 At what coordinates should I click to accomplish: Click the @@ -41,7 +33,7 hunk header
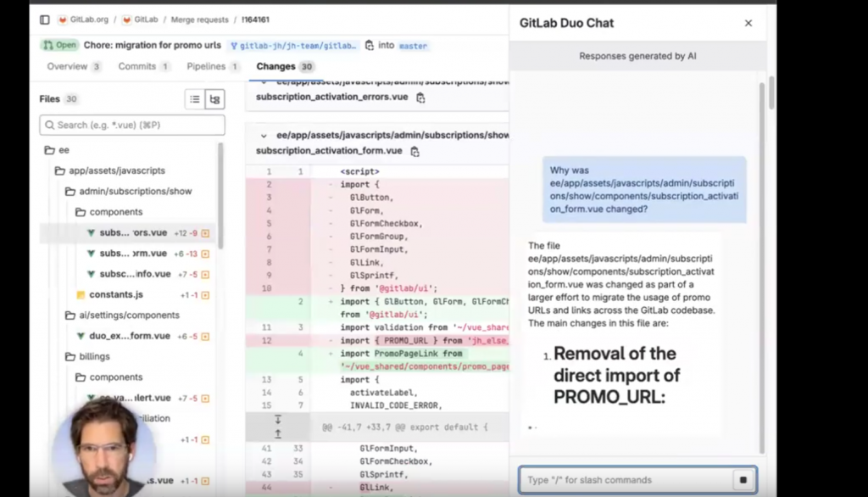click(405, 427)
